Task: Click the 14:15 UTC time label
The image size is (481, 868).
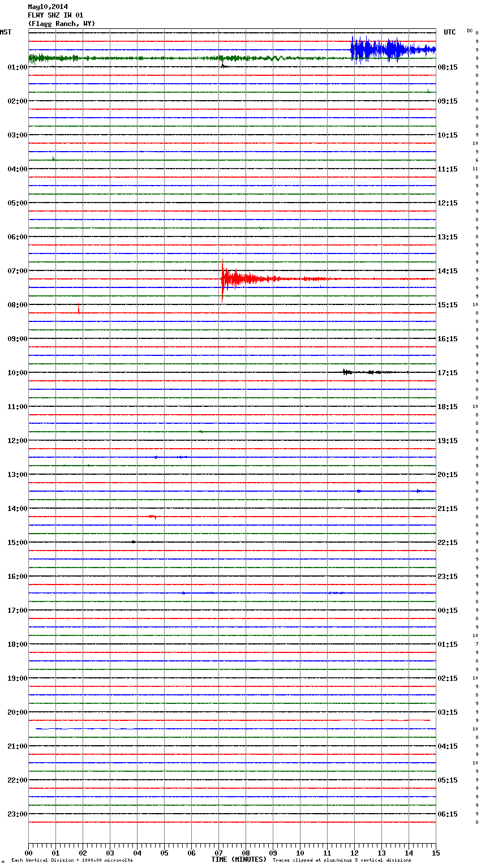Action: click(x=448, y=271)
